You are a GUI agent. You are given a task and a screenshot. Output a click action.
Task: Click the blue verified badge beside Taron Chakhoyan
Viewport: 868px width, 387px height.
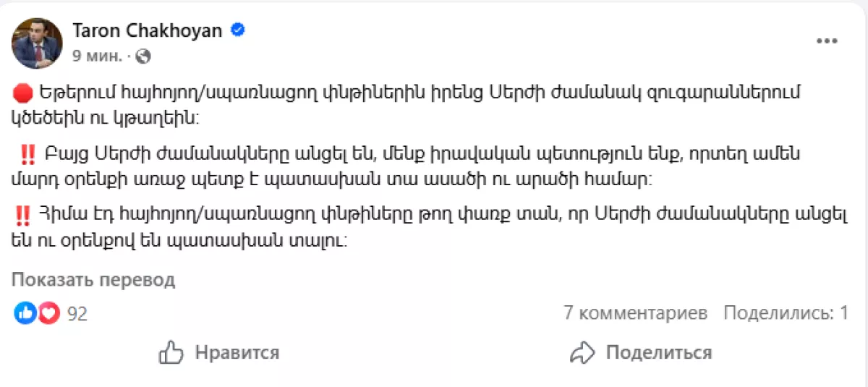click(237, 30)
